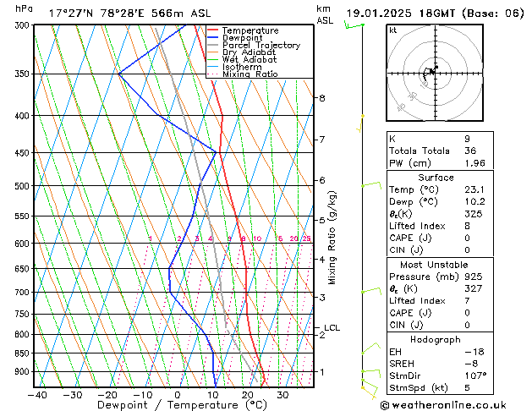532x411 pixels.
Task: Select the Most Unstable Lifted Index value 7
Action: (x=467, y=301)
